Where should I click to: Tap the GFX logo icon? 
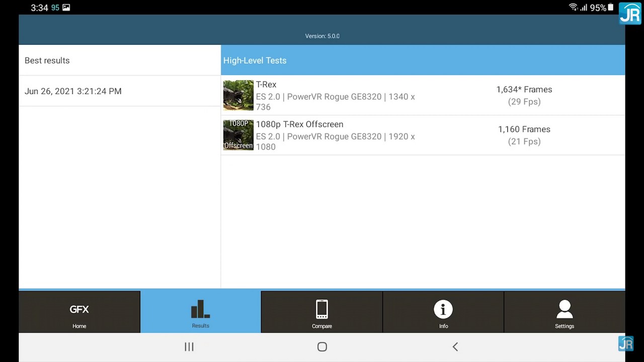[79, 309]
